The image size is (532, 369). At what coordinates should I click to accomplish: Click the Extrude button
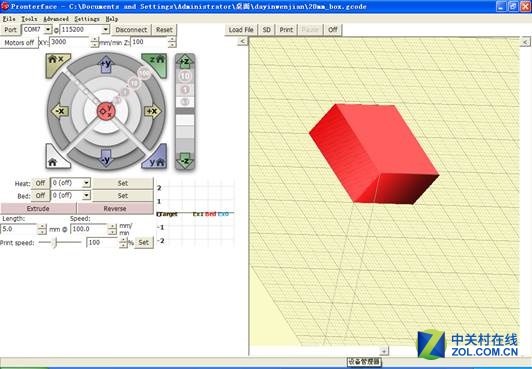(38, 209)
